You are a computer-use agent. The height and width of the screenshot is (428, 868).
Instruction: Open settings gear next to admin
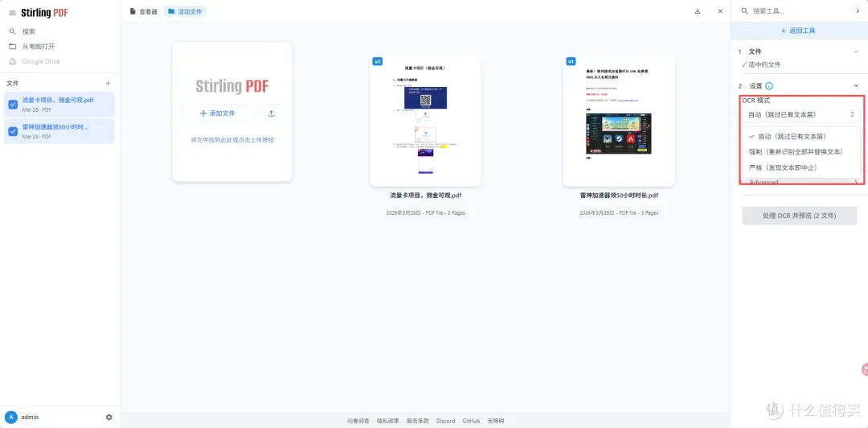[x=109, y=417]
